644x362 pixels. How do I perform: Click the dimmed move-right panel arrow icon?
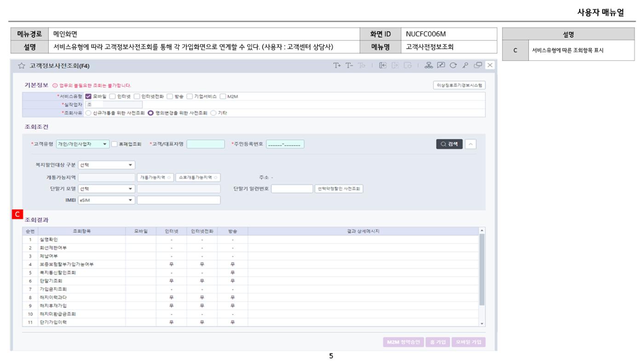click(x=395, y=66)
